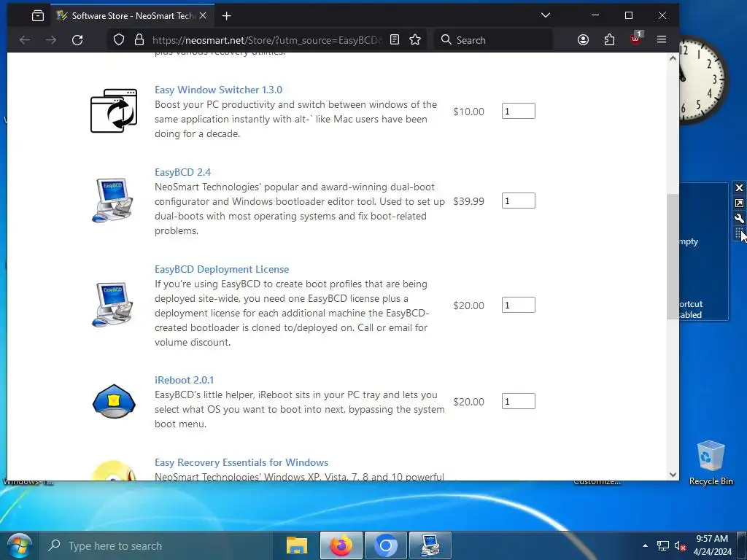Click the address bar URL
747x560 pixels.
(267, 40)
